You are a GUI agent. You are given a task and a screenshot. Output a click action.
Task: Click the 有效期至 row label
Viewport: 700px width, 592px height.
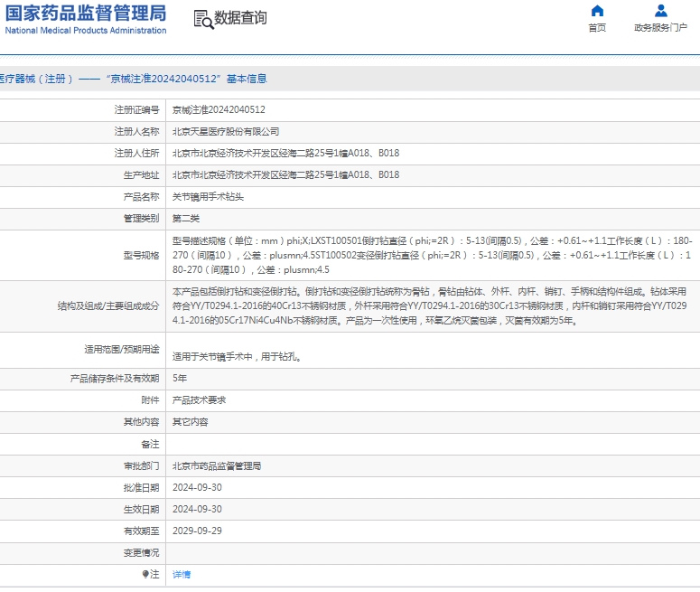141,531
